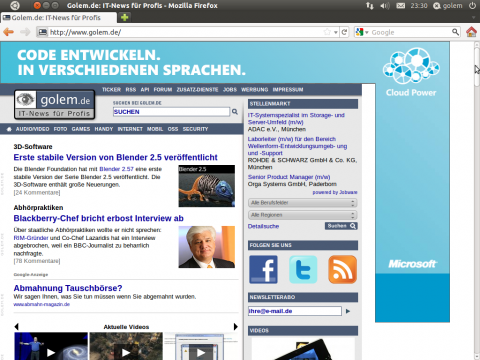Reload the page with refresh icon

(344, 32)
